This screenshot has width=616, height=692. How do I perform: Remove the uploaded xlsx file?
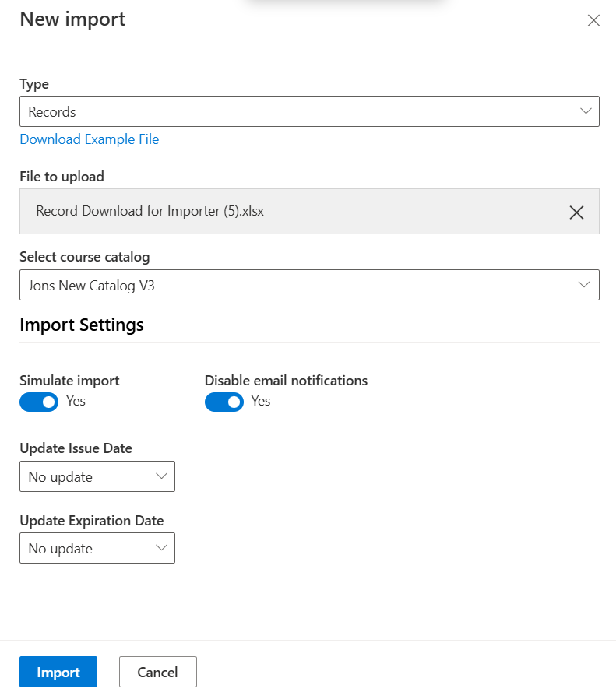[576, 212]
